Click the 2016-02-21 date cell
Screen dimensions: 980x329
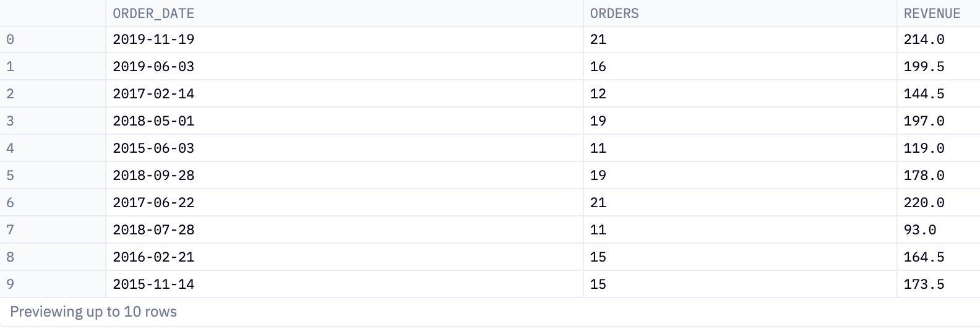pyautogui.click(x=344, y=257)
